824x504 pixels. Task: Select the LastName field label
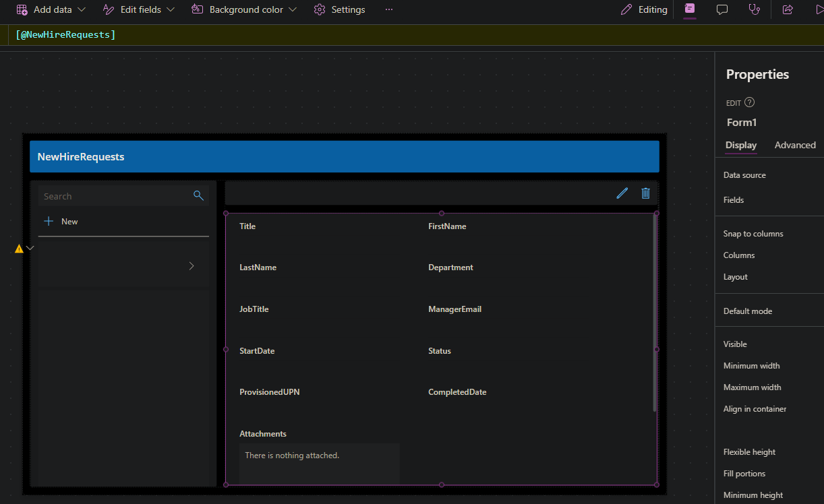pos(258,267)
